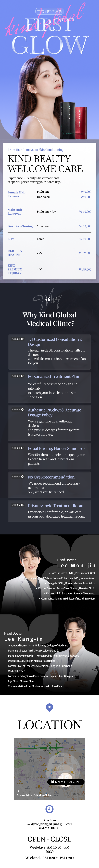Viewport: 99px width, 868px height.
Task: Select the Dual Pico Toning treatment
Action: [49, 226]
